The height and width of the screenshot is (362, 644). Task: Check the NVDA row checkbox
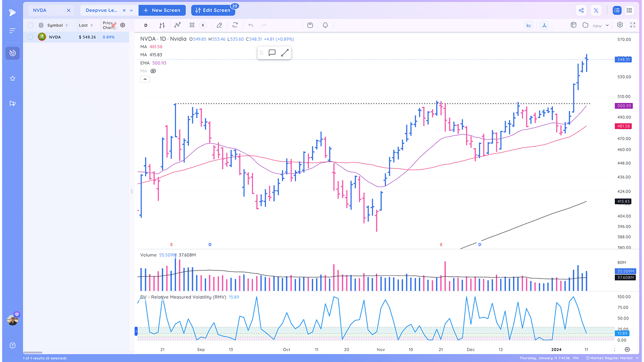pos(31,37)
